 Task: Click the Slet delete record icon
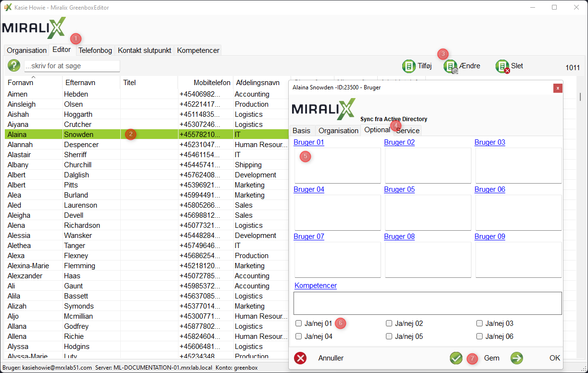(x=502, y=66)
